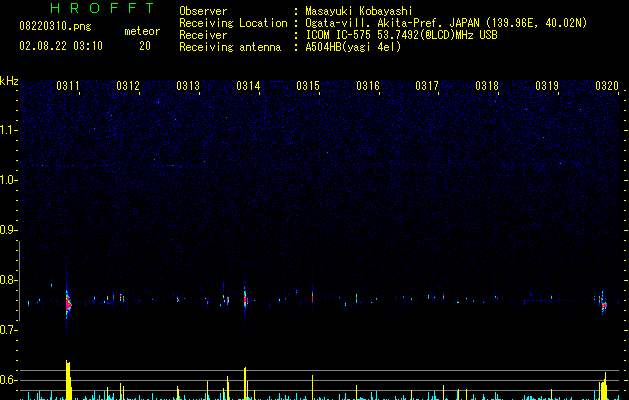Click observer name Masayuki Kobayashi
This screenshot has width=629, height=400.
(359, 11)
